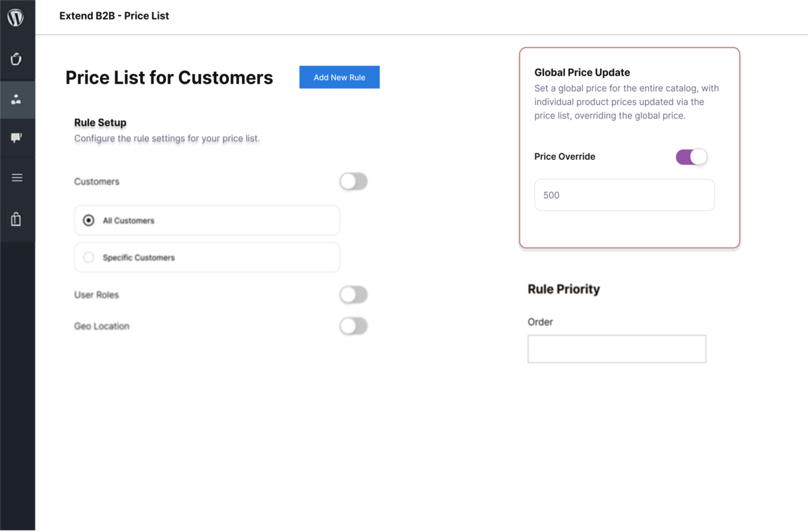The height and width of the screenshot is (532, 808).
Task: Select the Global Price Update card
Action: (x=629, y=147)
